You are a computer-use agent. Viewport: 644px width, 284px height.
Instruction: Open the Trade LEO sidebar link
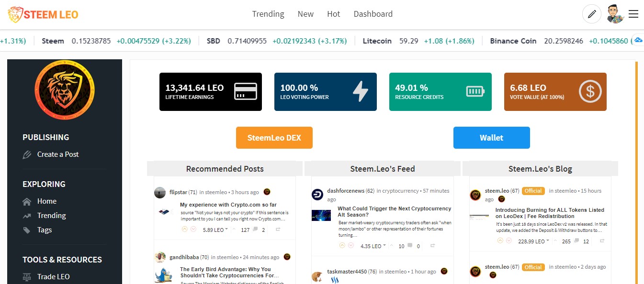53,277
